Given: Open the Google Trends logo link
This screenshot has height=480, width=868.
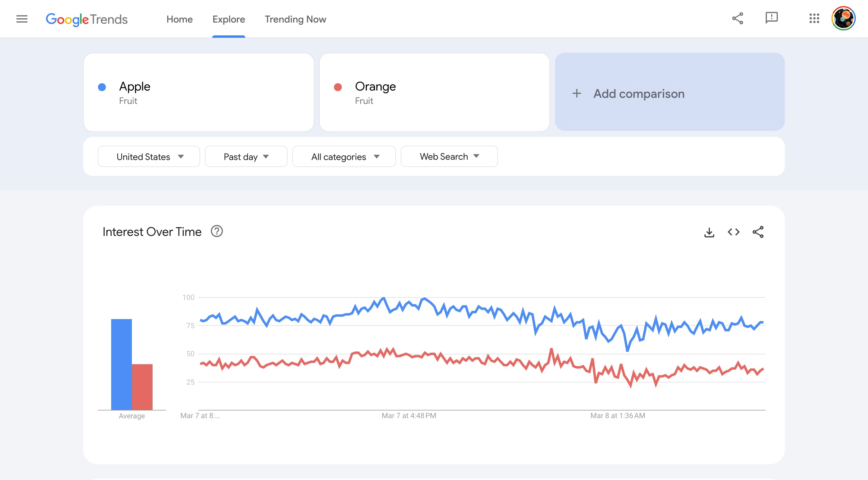Looking at the screenshot, I should [86, 19].
